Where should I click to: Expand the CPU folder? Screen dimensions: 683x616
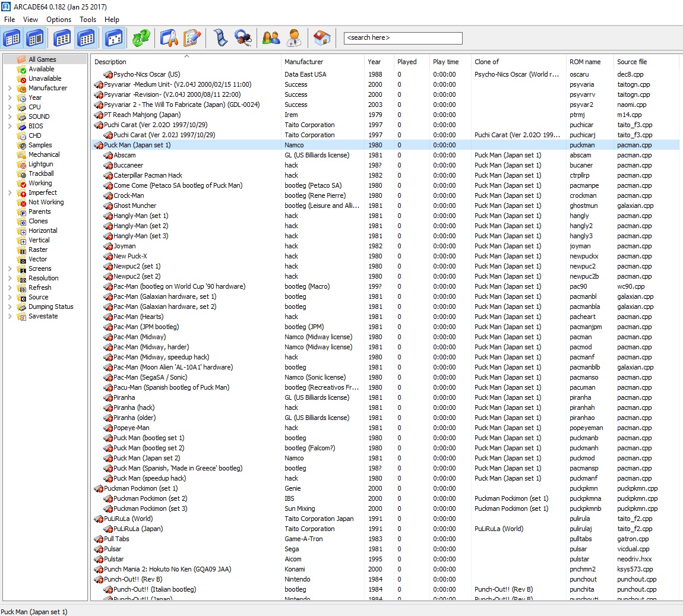coord(10,107)
